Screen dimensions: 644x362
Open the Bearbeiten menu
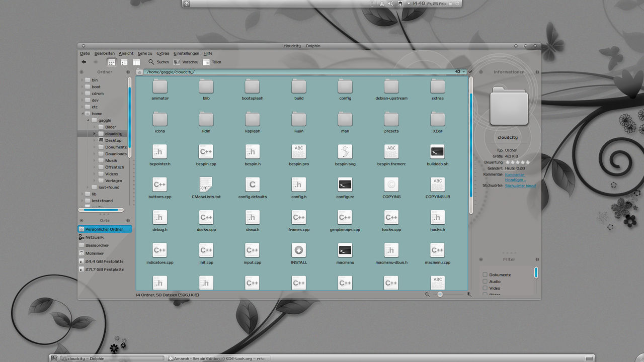click(x=105, y=53)
